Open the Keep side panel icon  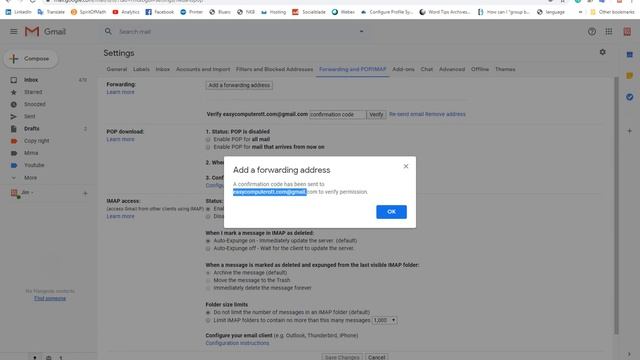[629, 76]
